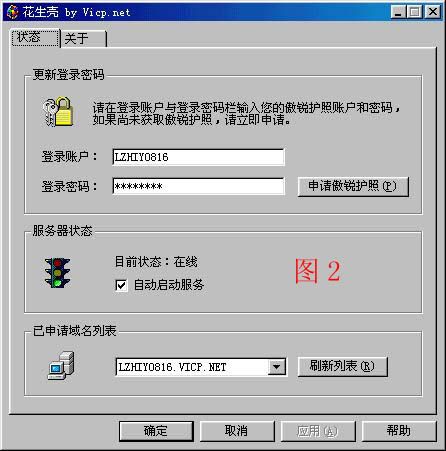Click the server computers domain icon
446x451 pixels.
point(61,366)
